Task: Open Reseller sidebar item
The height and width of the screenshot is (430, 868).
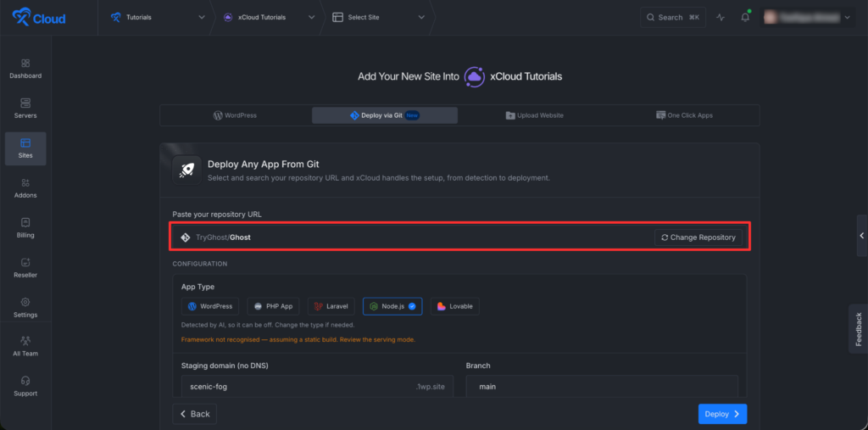Action: [x=25, y=268]
